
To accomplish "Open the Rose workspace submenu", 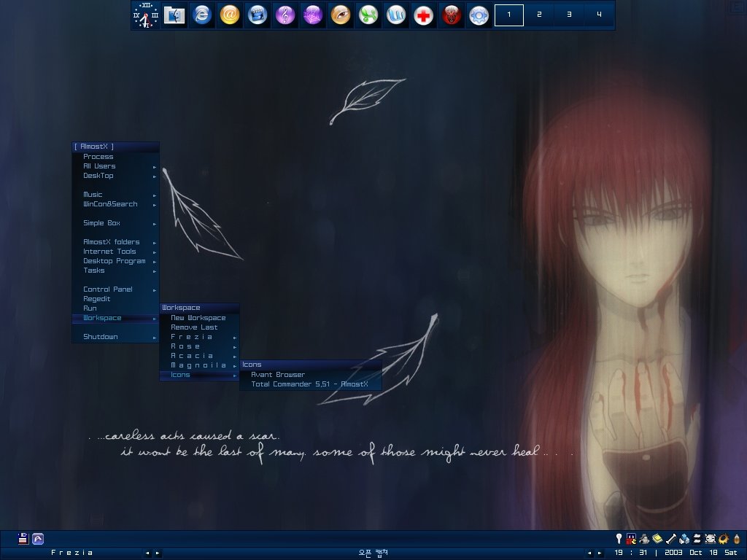I will [199, 346].
